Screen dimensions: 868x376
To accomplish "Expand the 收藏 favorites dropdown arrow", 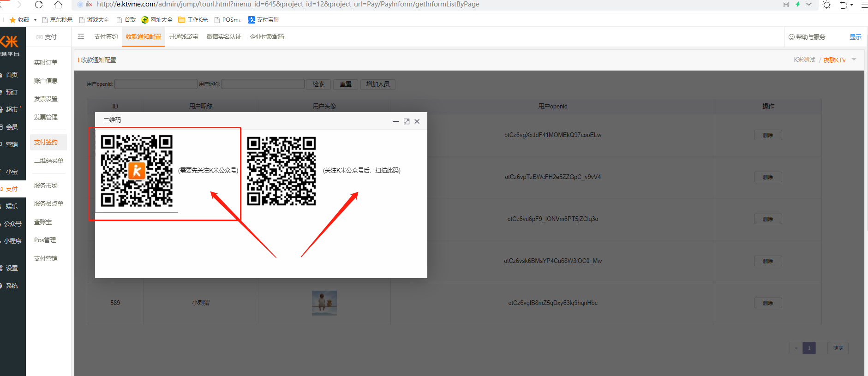I will click(35, 20).
